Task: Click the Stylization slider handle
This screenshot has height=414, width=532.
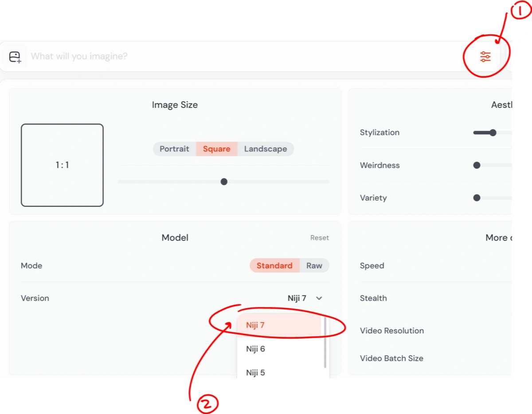Action: pos(493,133)
